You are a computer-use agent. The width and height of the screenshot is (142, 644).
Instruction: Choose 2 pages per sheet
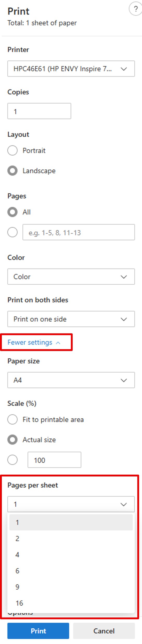click(x=71, y=539)
